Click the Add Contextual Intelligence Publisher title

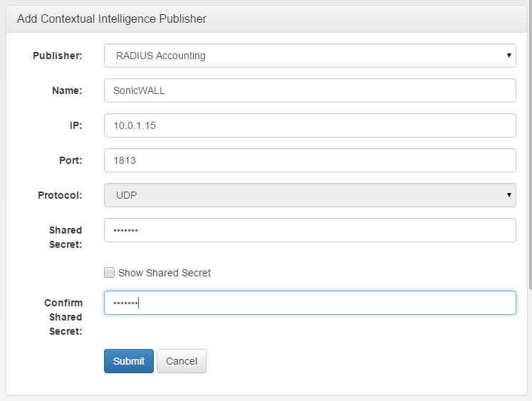[112, 19]
